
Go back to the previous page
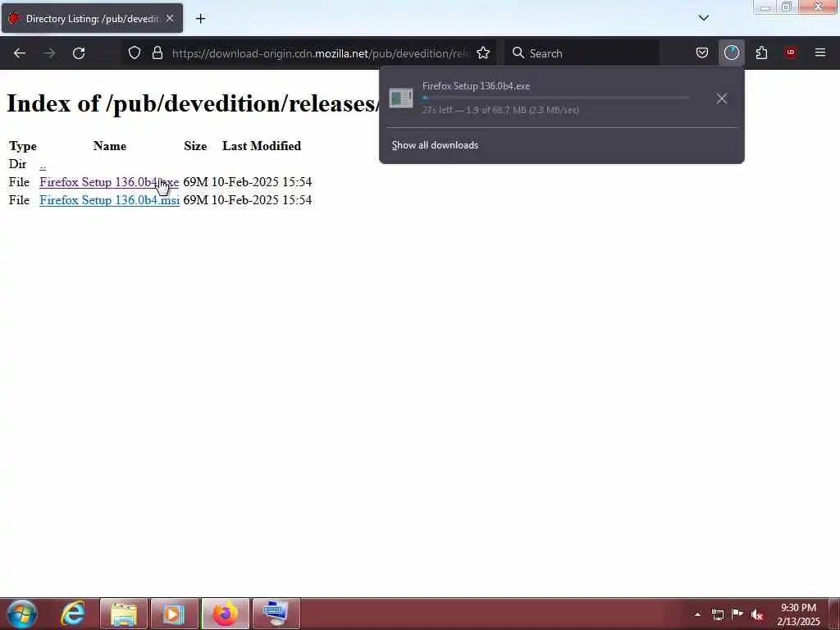click(x=20, y=53)
